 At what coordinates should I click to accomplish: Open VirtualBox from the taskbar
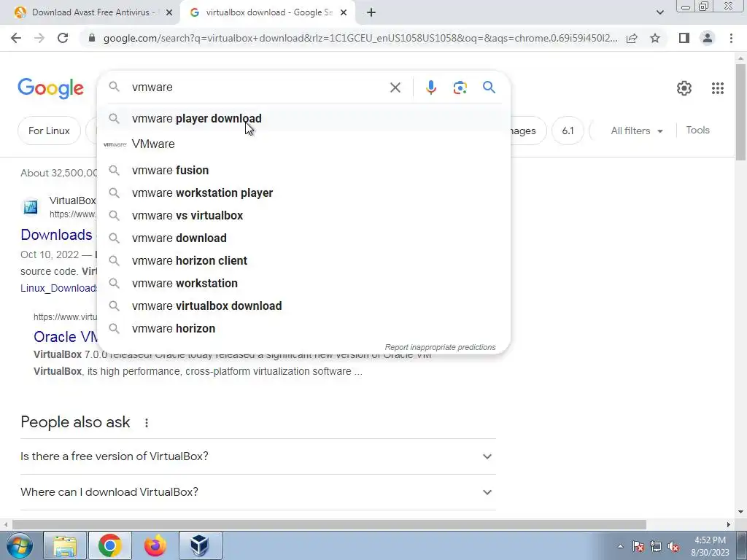tap(200, 545)
